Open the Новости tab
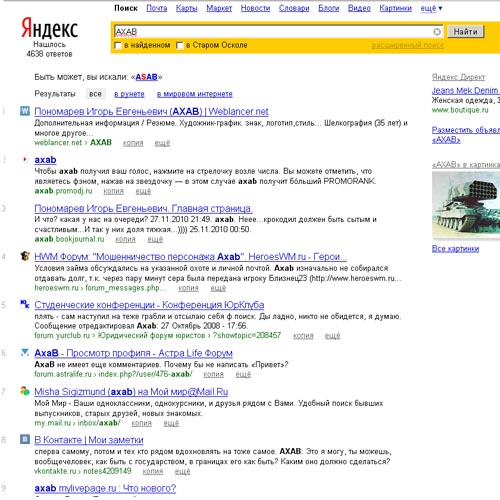 (x=255, y=8)
